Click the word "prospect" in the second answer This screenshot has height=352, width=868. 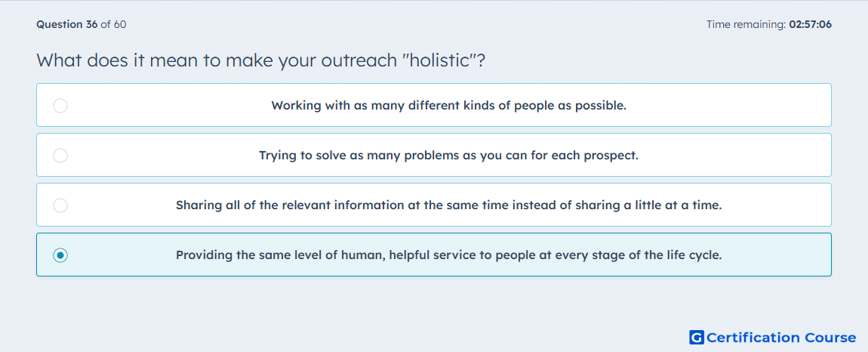pos(611,156)
